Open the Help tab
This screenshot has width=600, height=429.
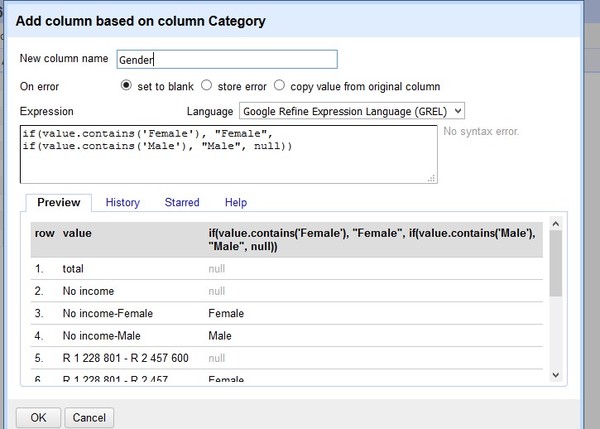point(236,202)
